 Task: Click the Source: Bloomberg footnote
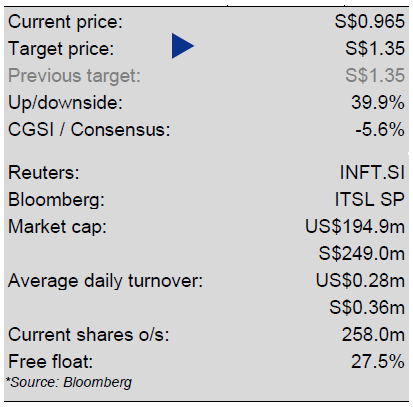69,383
